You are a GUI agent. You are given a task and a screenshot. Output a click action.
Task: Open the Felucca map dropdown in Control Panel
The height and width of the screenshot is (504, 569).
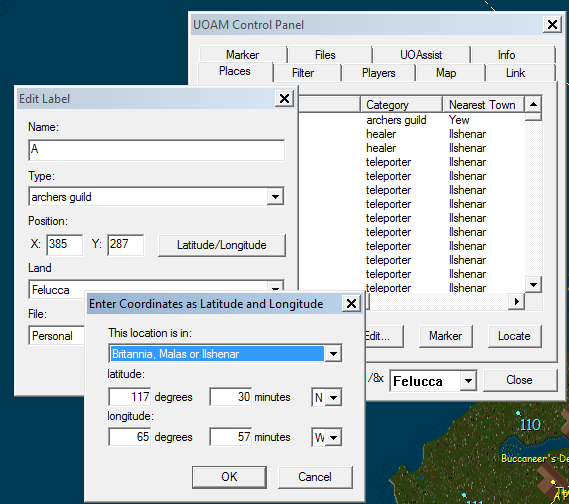point(468,381)
